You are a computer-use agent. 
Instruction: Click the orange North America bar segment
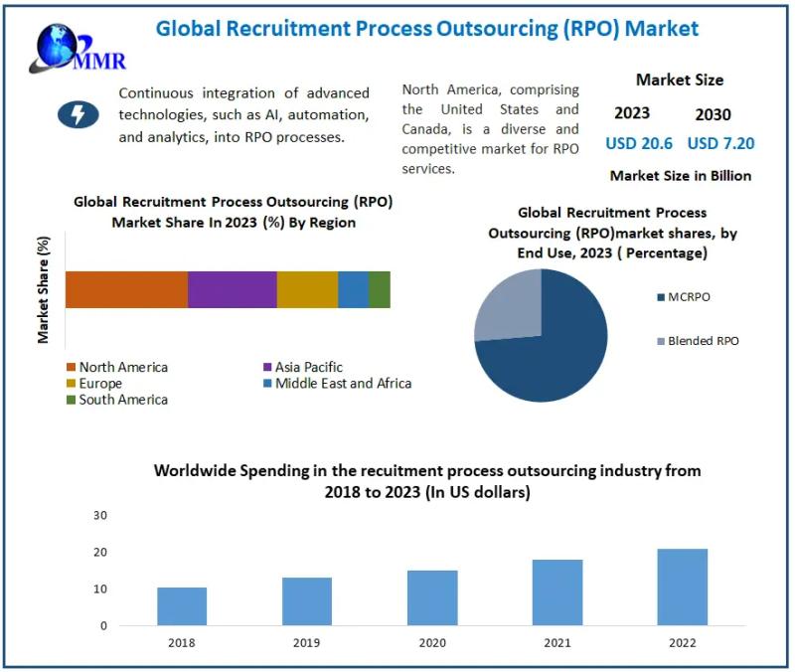tap(126, 289)
